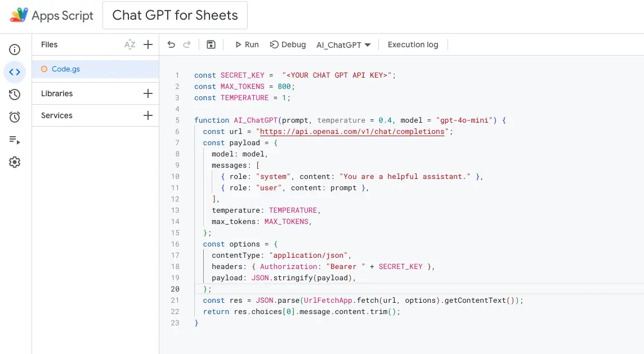644x354 pixels.
Task: Redo the last edit
Action: pos(187,44)
